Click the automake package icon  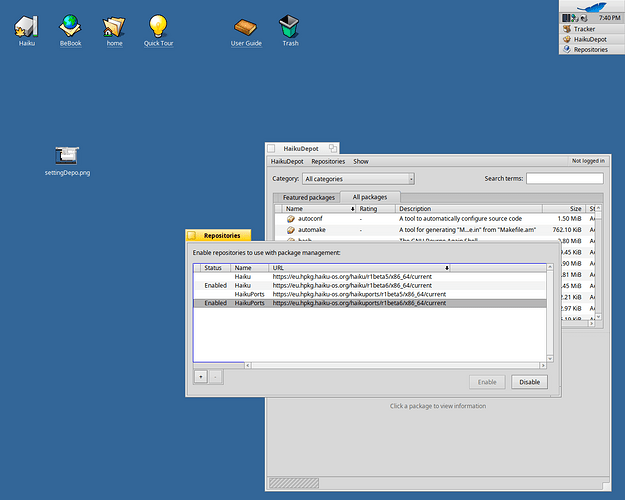[291, 230]
